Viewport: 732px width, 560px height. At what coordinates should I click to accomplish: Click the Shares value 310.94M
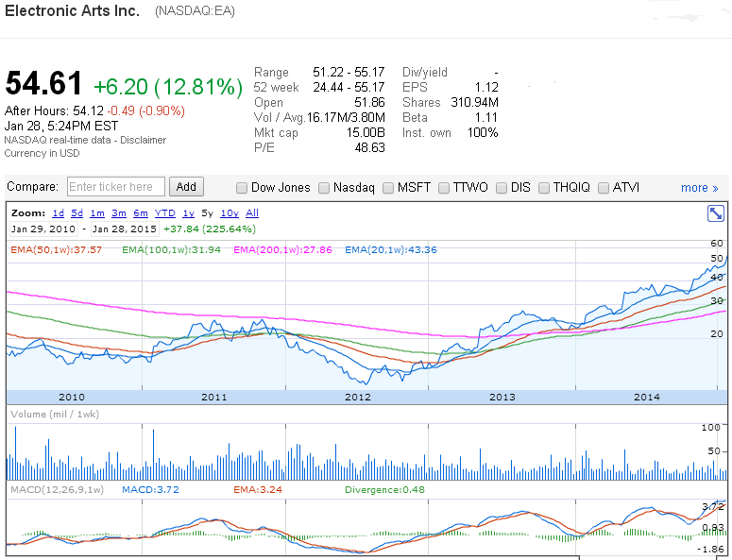474,102
